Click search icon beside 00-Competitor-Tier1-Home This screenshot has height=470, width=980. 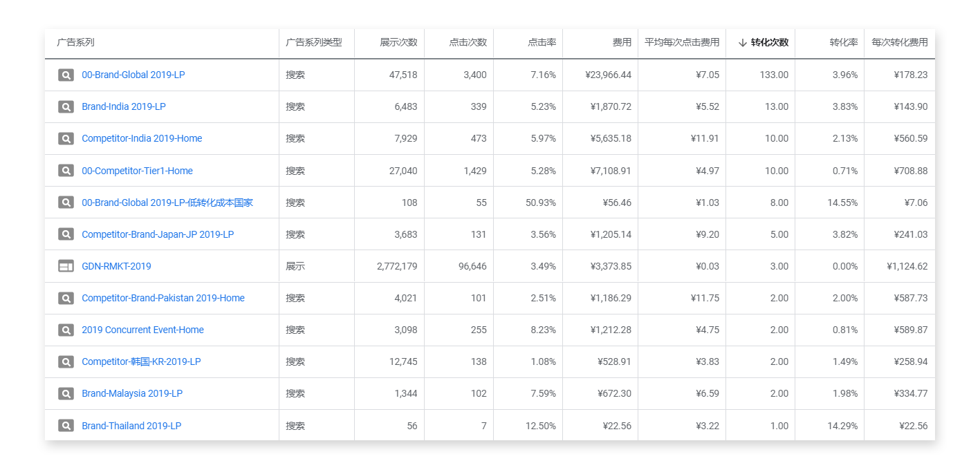point(66,171)
